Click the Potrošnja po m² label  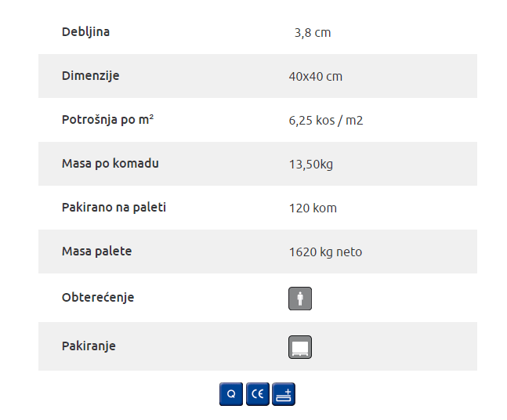click(107, 120)
